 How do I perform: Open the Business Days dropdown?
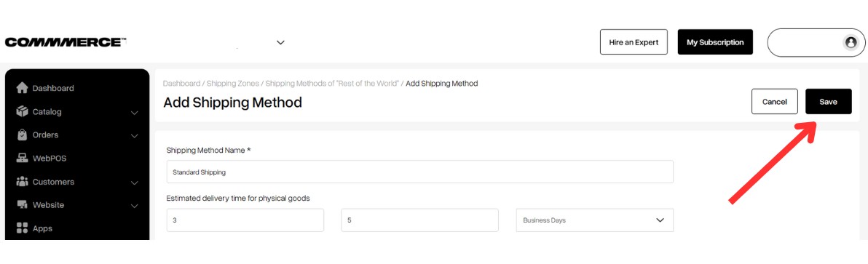(x=594, y=220)
